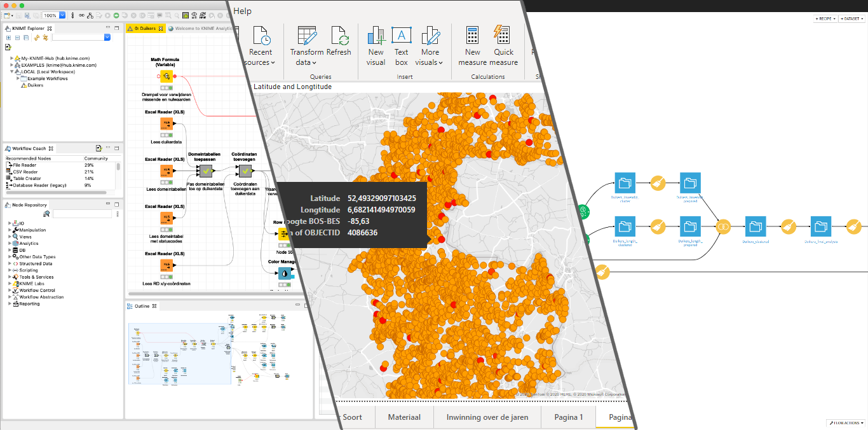Open FLOW ACTIONS menu in Dataiku

pyautogui.click(x=846, y=422)
